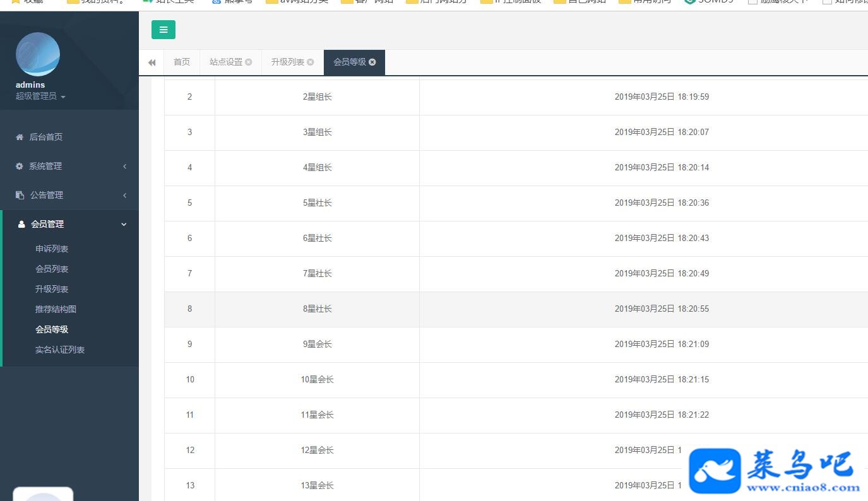This screenshot has height=501, width=868.
Task: Open 推荐结构图 in sidebar
Action: [x=56, y=309]
